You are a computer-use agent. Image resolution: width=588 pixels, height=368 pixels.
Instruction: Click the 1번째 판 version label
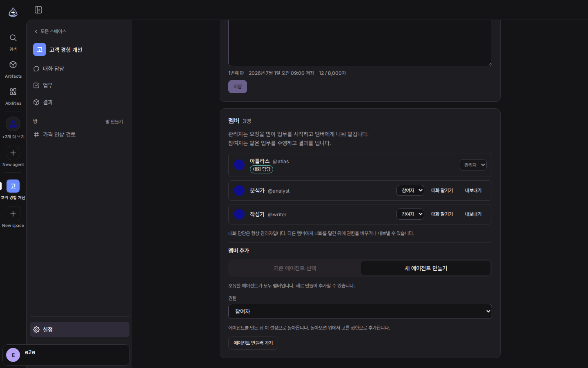pyautogui.click(x=236, y=73)
